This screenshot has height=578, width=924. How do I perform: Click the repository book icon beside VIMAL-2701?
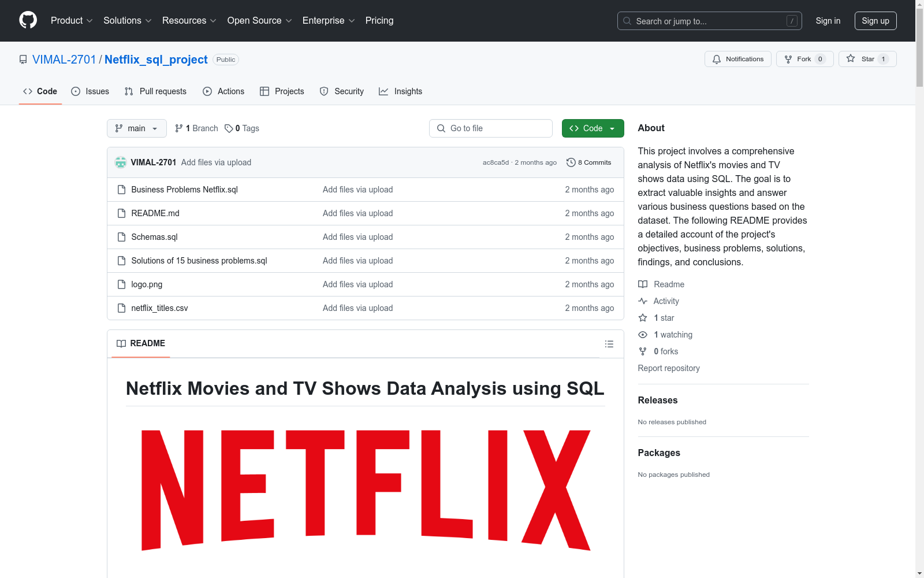click(23, 60)
